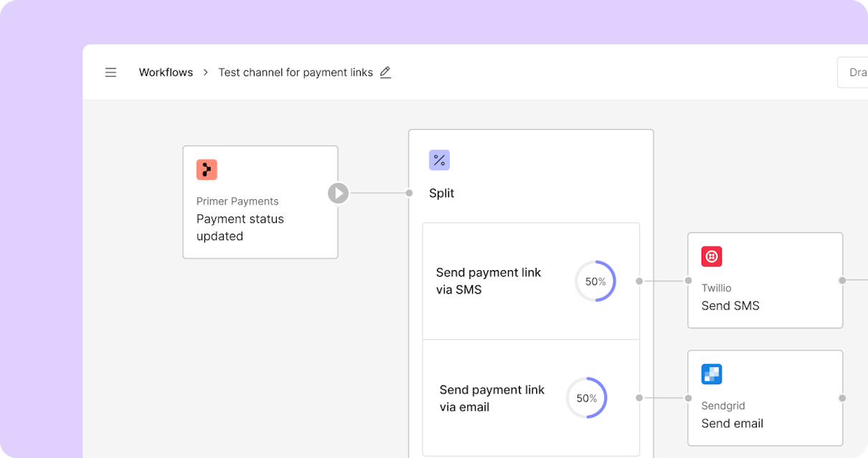
Task: Click the 'Primer Payments' label text
Action: click(x=237, y=201)
